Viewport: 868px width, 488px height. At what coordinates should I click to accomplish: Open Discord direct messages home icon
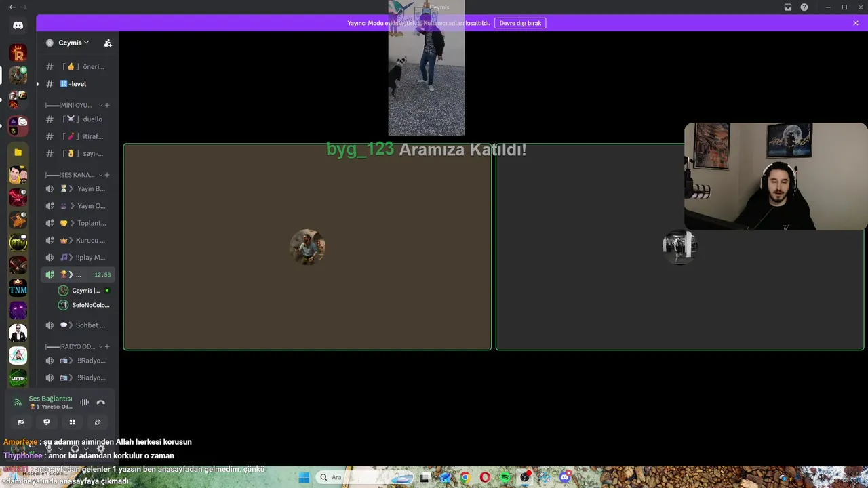18,25
